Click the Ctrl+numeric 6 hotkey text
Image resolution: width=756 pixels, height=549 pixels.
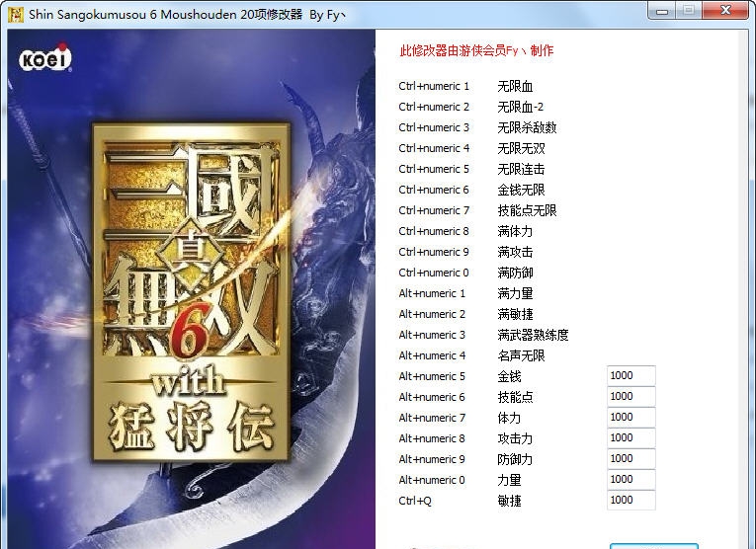[x=434, y=190]
